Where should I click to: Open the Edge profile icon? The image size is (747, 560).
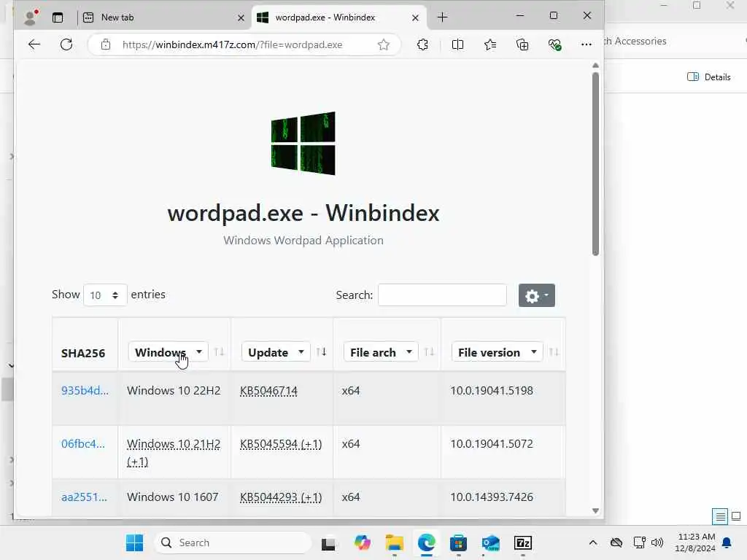(x=31, y=17)
